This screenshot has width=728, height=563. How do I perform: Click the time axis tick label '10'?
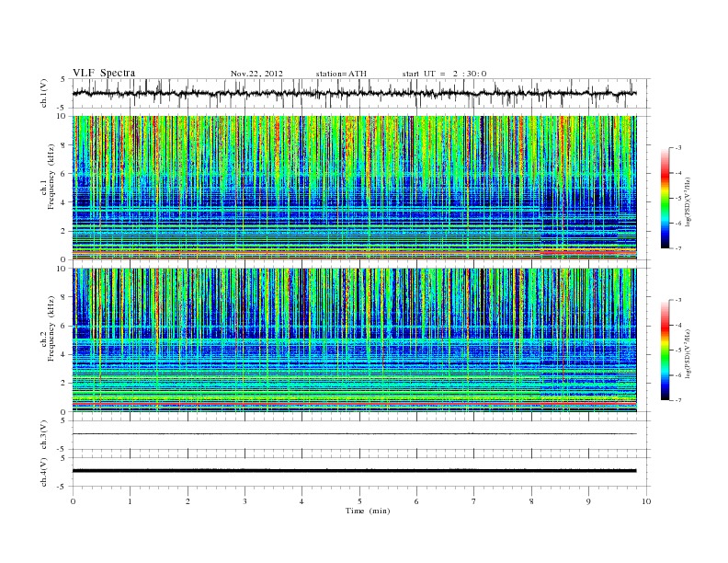click(x=646, y=501)
